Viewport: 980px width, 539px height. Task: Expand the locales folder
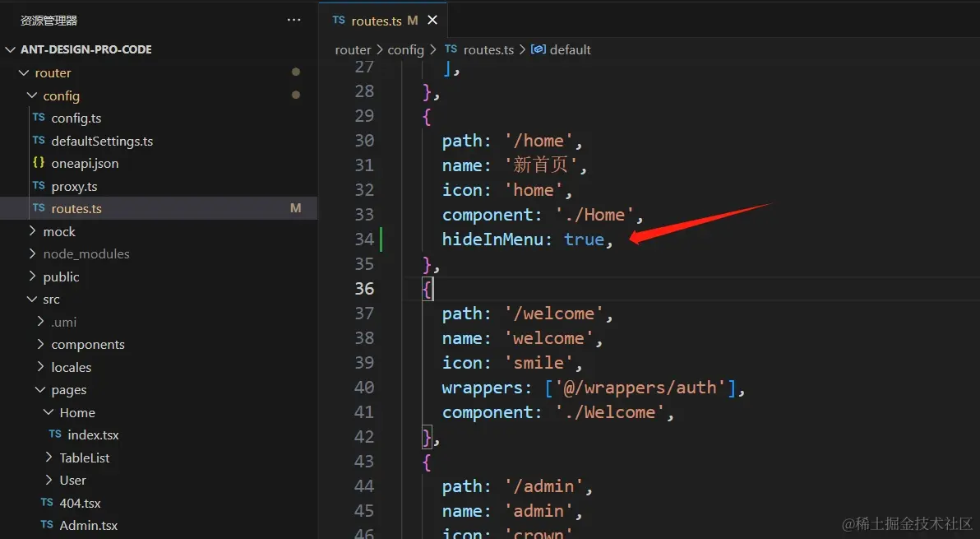point(40,367)
